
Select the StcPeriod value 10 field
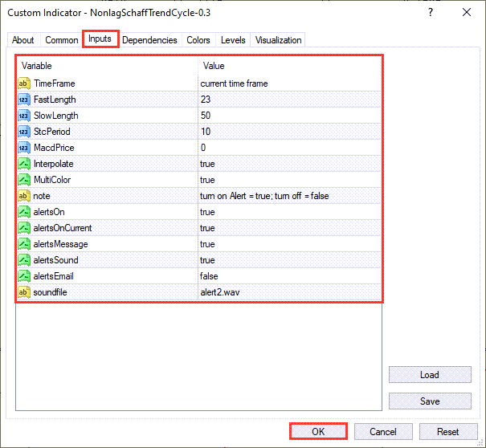(x=289, y=132)
